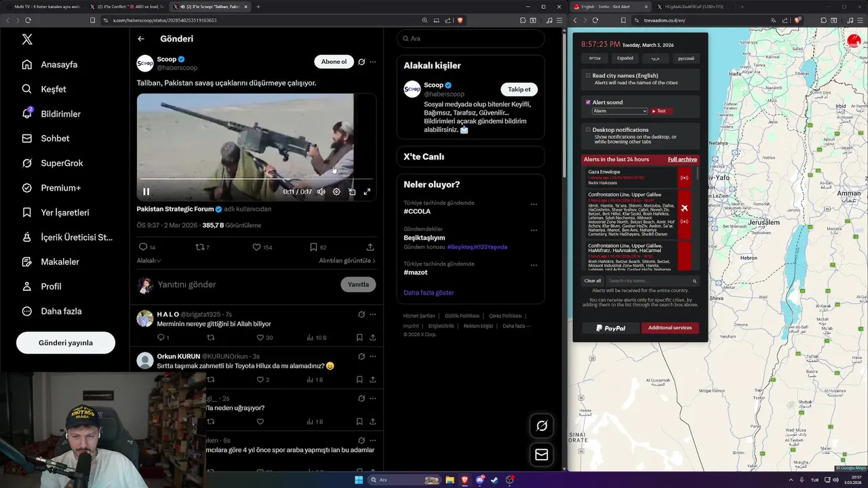Open video settings gear

[x=336, y=192]
